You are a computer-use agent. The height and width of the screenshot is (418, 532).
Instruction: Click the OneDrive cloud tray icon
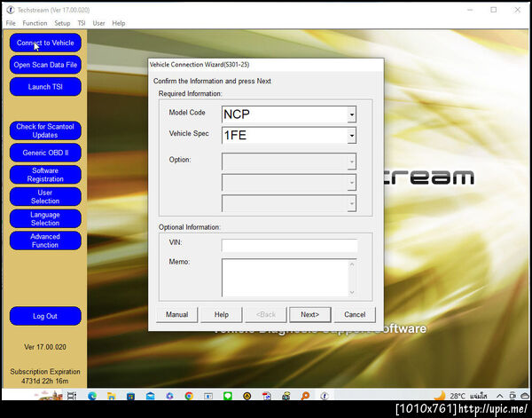coord(525,396)
